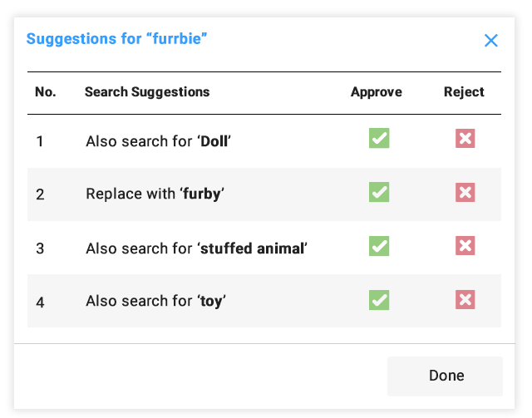
Task: Click row number 3 in the table
Action: pyautogui.click(x=40, y=248)
